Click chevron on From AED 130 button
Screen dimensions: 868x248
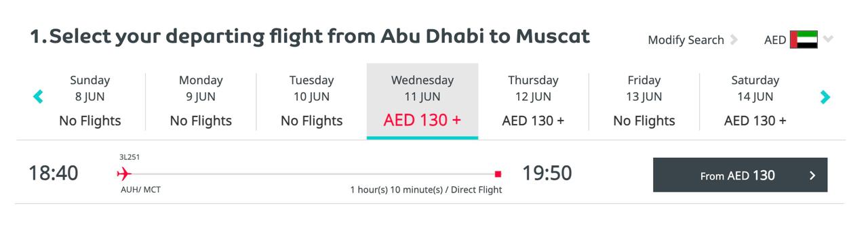812,175
